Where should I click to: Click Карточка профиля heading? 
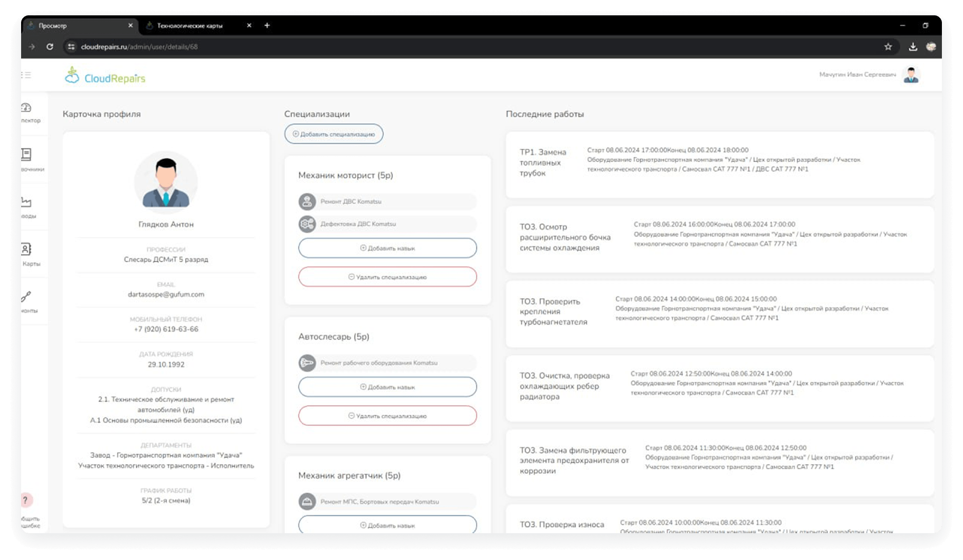point(102,114)
